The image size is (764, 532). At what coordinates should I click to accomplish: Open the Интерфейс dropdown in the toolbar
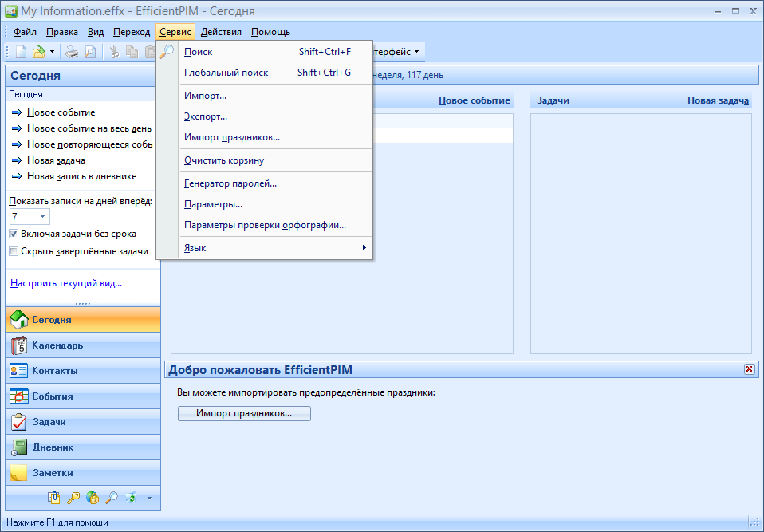tap(396, 52)
